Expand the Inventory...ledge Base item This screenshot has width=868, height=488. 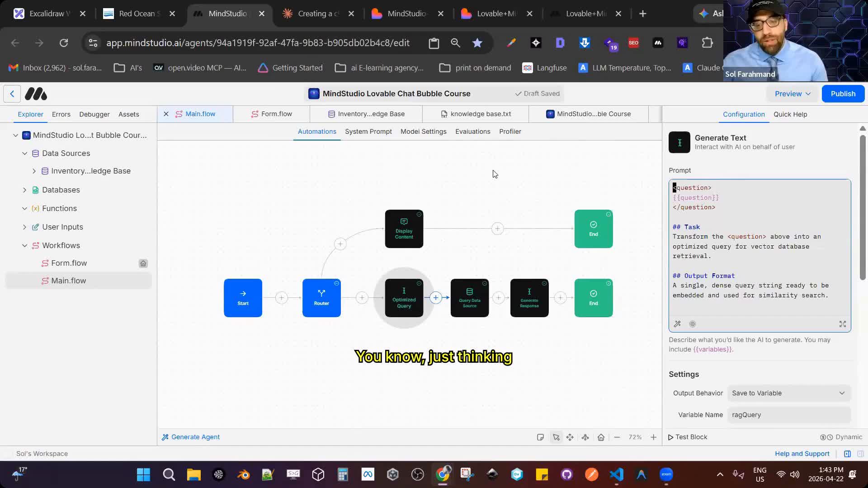(34, 171)
